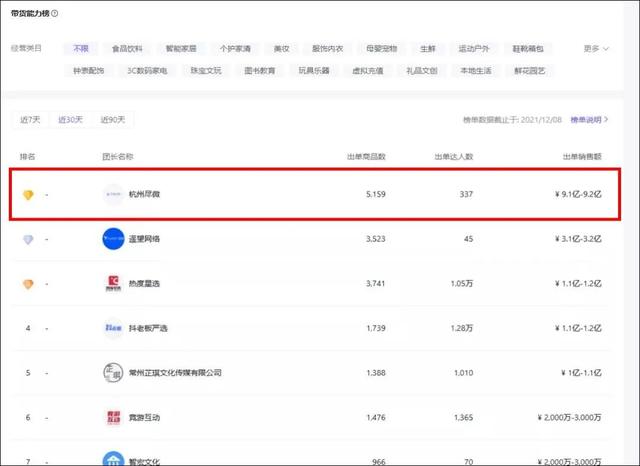Click the 1,476 product count cell

pos(376,417)
